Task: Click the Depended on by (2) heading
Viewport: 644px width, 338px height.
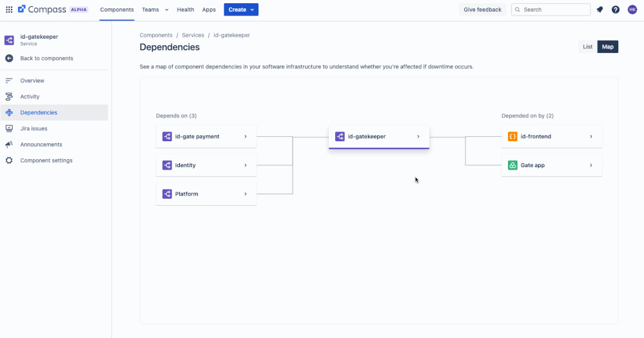Action: [527, 116]
